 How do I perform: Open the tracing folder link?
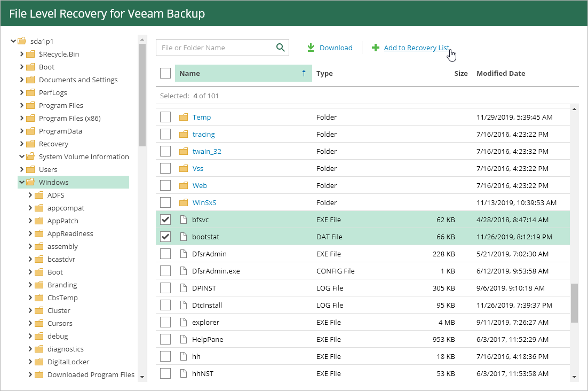tap(203, 134)
